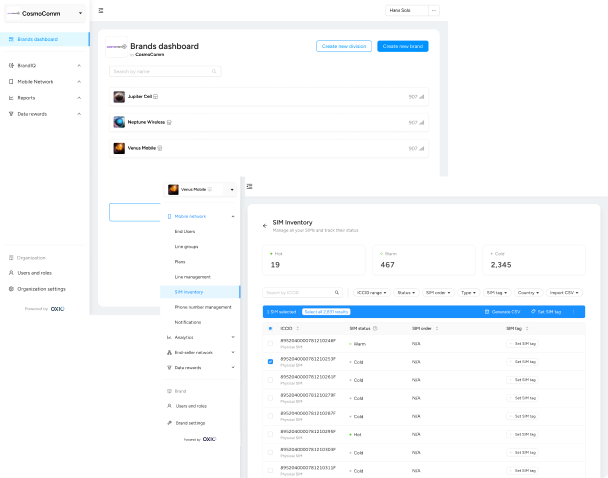Click the magnifier icon in brands name search
This screenshot has width=608, height=478.
(x=214, y=71)
